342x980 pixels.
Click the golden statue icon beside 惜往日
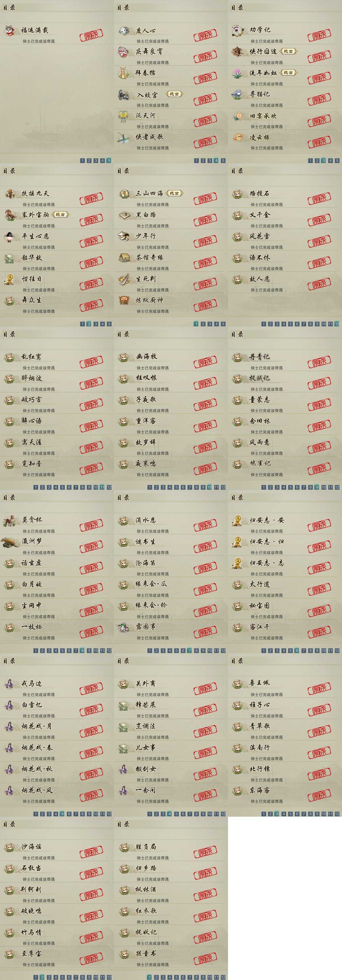coord(9,279)
